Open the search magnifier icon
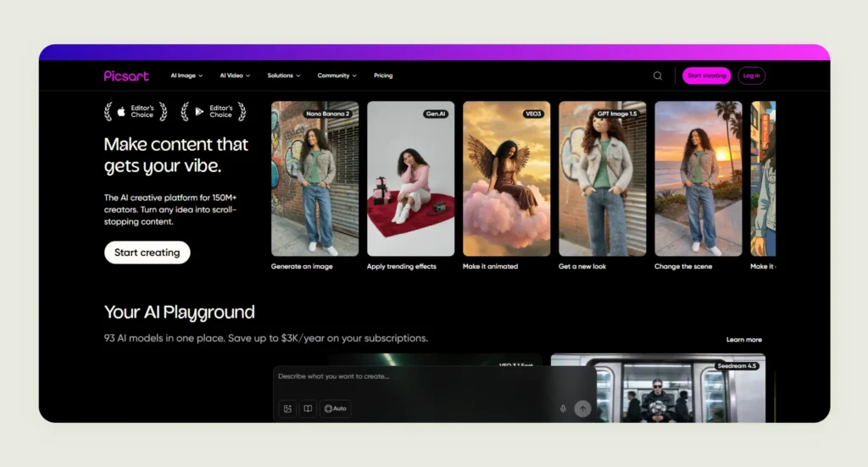The image size is (868, 467). (x=658, y=75)
